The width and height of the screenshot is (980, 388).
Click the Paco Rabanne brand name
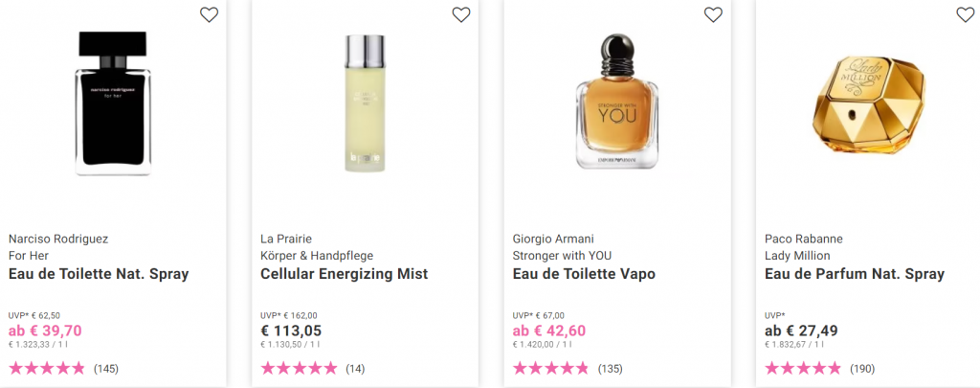tap(805, 239)
